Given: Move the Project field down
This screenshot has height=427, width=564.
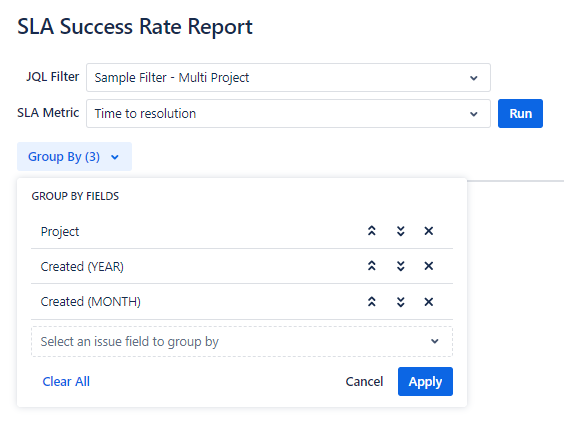Looking at the screenshot, I should click(x=400, y=231).
